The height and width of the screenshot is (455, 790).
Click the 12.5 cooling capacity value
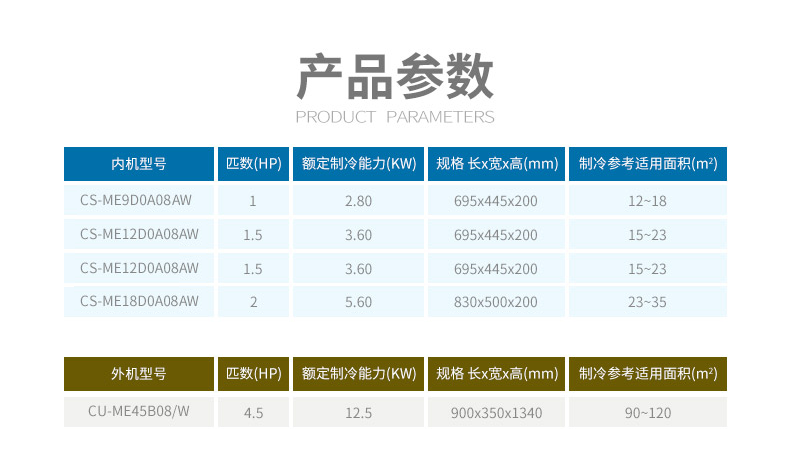358,412
